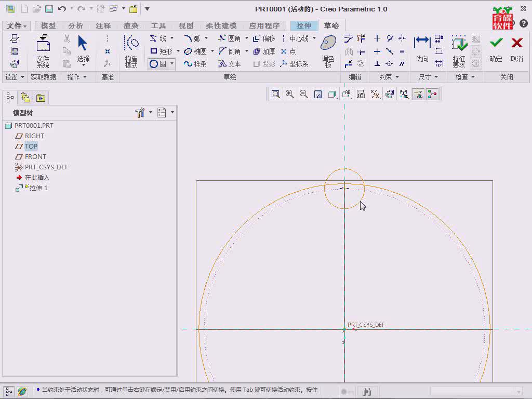Switch to the Render (渲染) tab
Image resolution: width=532 pixels, height=399 pixels.
(x=131, y=26)
